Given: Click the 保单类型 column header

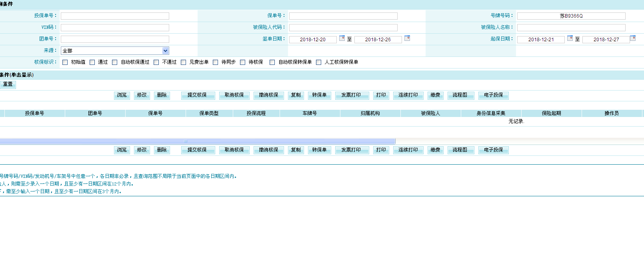Looking at the screenshot, I should pyautogui.click(x=209, y=113).
